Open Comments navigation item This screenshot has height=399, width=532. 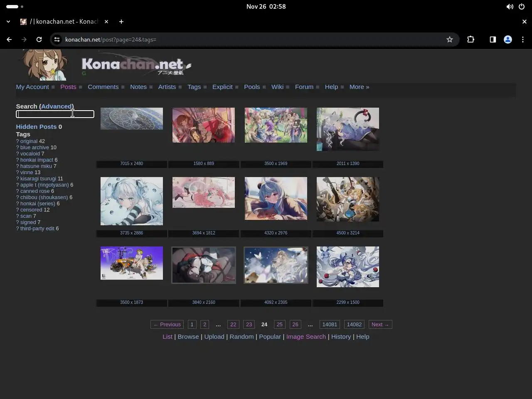(x=103, y=87)
